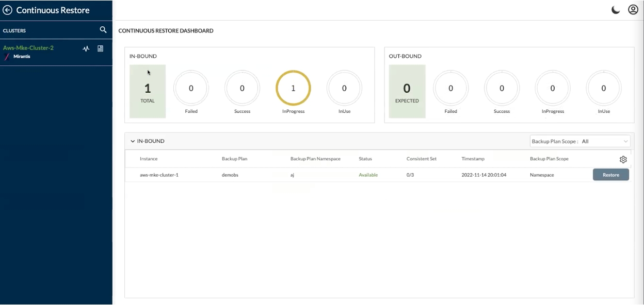Collapse the IN-BOUND table section

coord(133,141)
